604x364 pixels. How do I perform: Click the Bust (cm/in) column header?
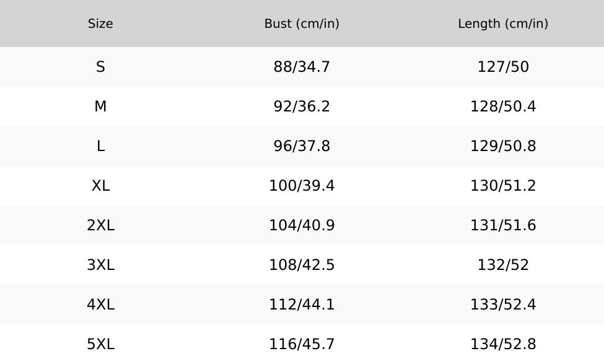coord(302,24)
